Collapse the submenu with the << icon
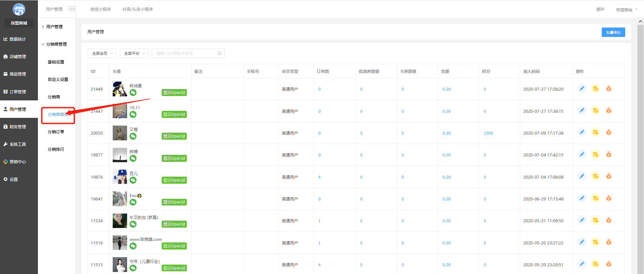 coord(72,9)
